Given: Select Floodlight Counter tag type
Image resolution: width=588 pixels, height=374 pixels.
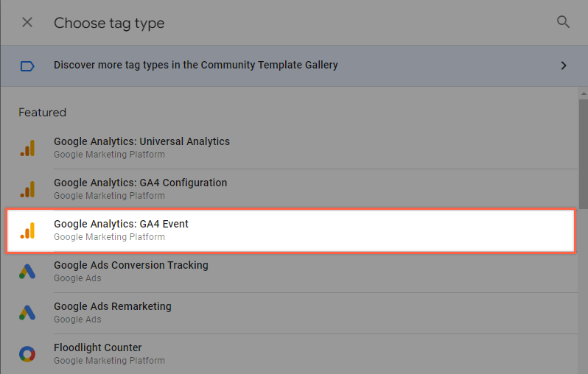Looking at the screenshot, I should point(291,354).
